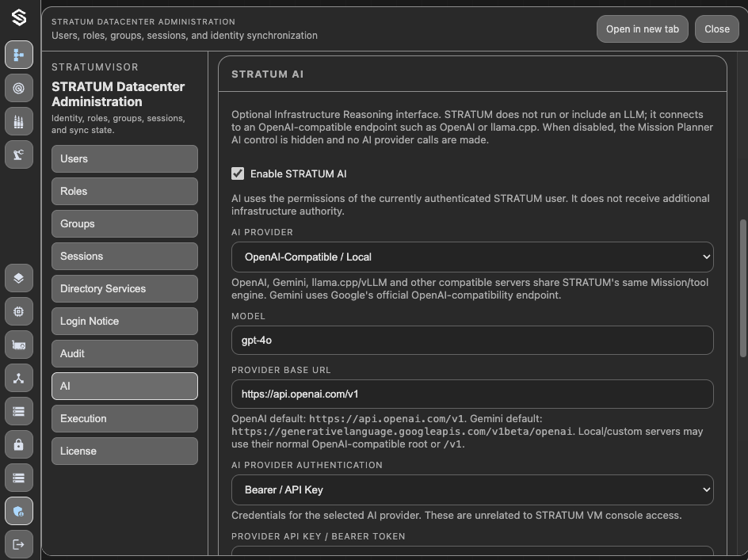This screenshot has width=748, height=560.
Task: Select the AI section tab
Action: pyautogui.click(x=124, y=386)
